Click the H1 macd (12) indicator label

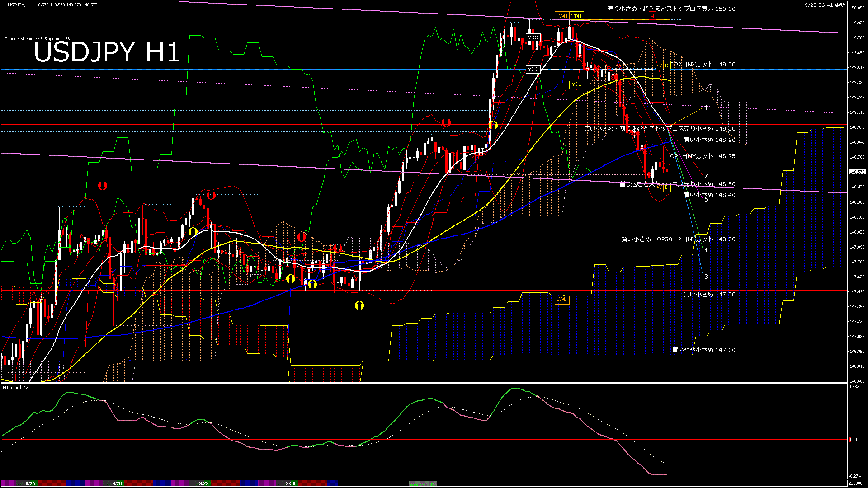coord(16,388)
